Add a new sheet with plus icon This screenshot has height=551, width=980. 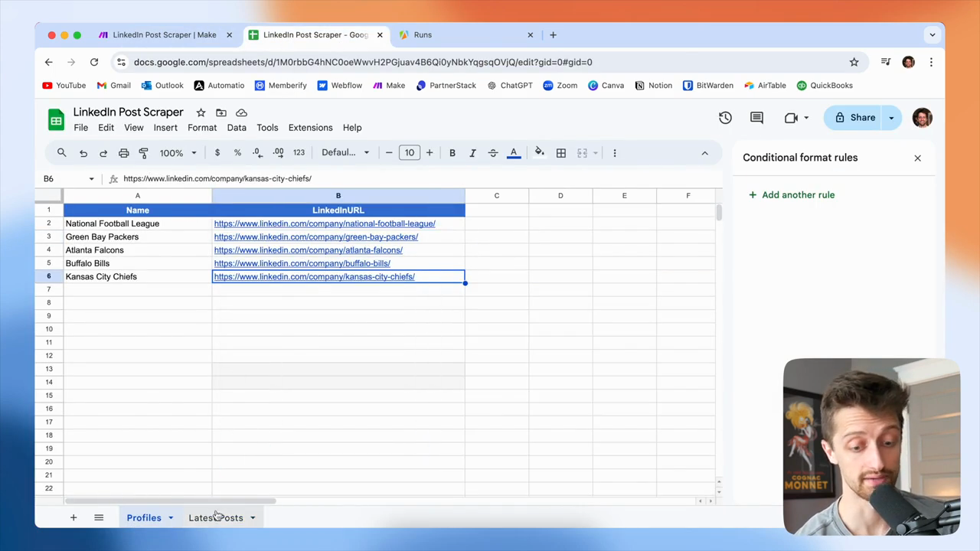73,518
